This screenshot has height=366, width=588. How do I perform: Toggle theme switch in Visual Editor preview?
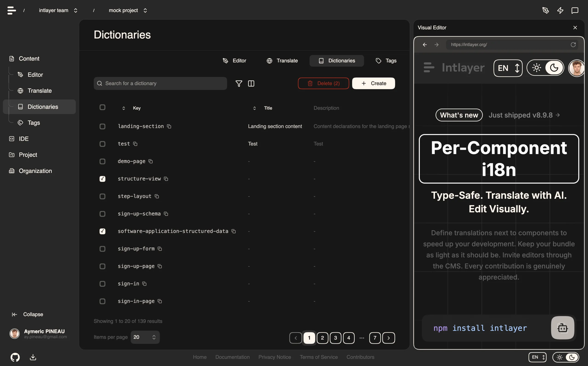point(545,68)
